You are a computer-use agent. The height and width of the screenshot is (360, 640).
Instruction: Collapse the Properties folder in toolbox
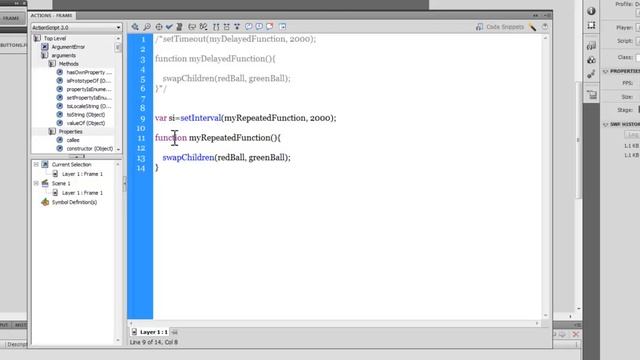pyautogui.click(x=52, y=131)
